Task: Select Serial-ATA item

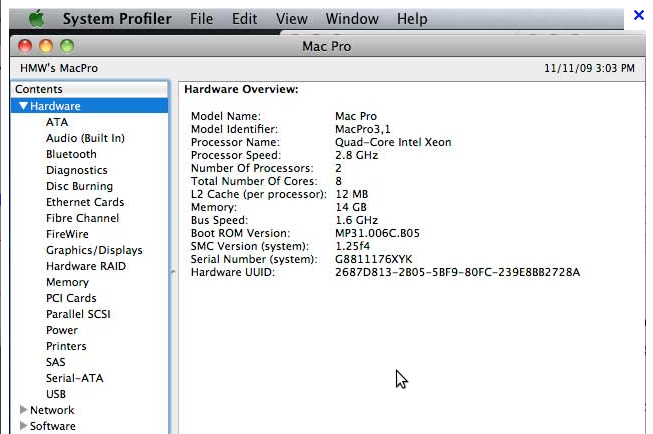Action: tap(75, 378)
